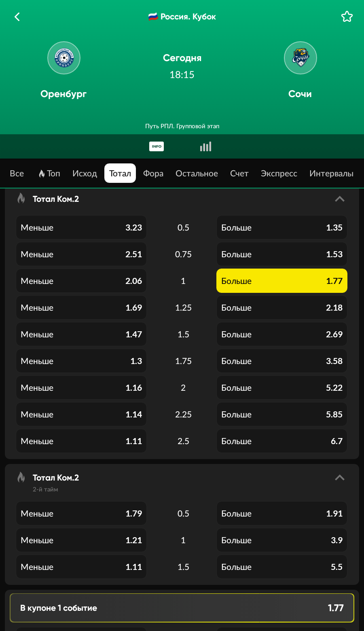The height and width of the screenshot is (631, 364).
Task: Open match INFO icon
Action: click(x=157, y=146)
